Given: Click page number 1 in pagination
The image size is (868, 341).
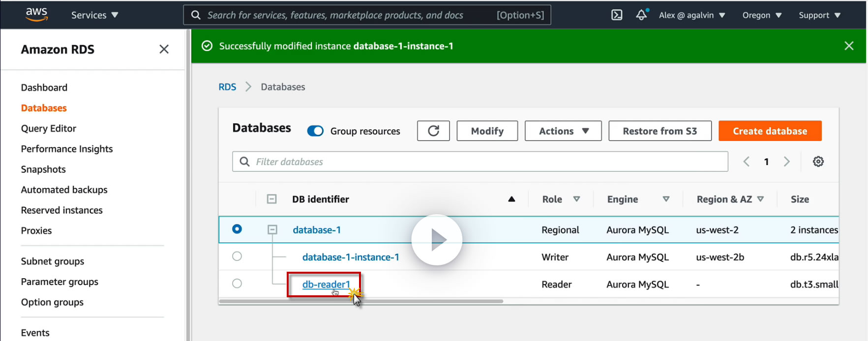Looking at the screenshot, I should (x=766, y=162).
